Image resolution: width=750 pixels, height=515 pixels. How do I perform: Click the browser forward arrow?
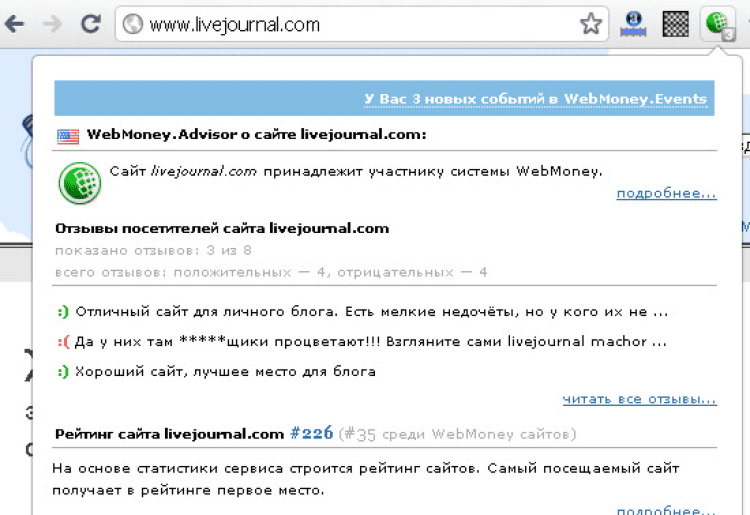pyautogui.click(x=52, y=23)
